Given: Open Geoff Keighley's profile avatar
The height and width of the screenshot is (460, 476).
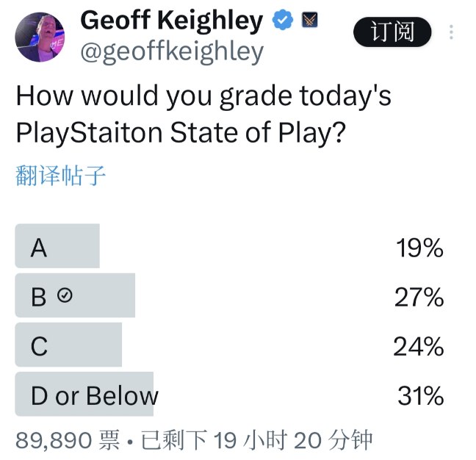Looking at the screenshot, I should click(x=40, y=37).
